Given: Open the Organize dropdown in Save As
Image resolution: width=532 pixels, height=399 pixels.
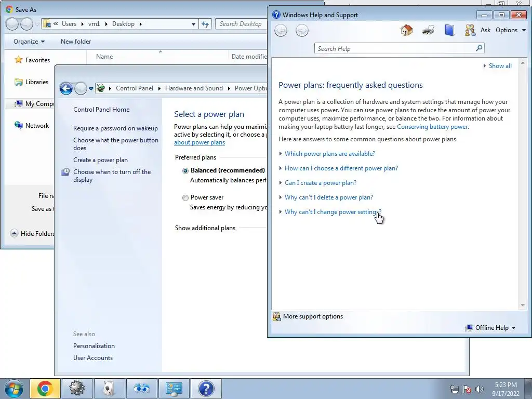Looking at the screenshot, I should tap(29, 42).
